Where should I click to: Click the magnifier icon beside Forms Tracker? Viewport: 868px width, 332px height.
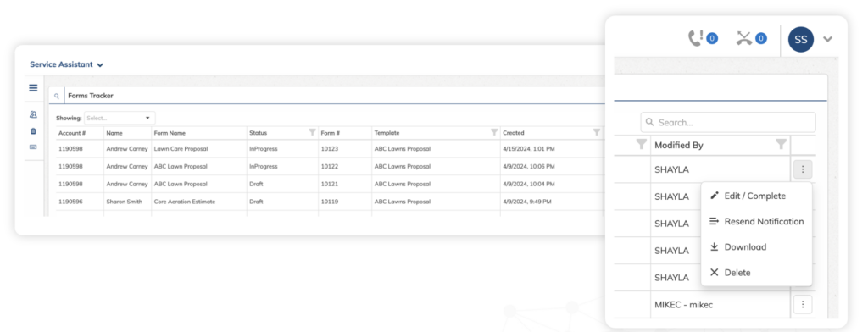57,97
